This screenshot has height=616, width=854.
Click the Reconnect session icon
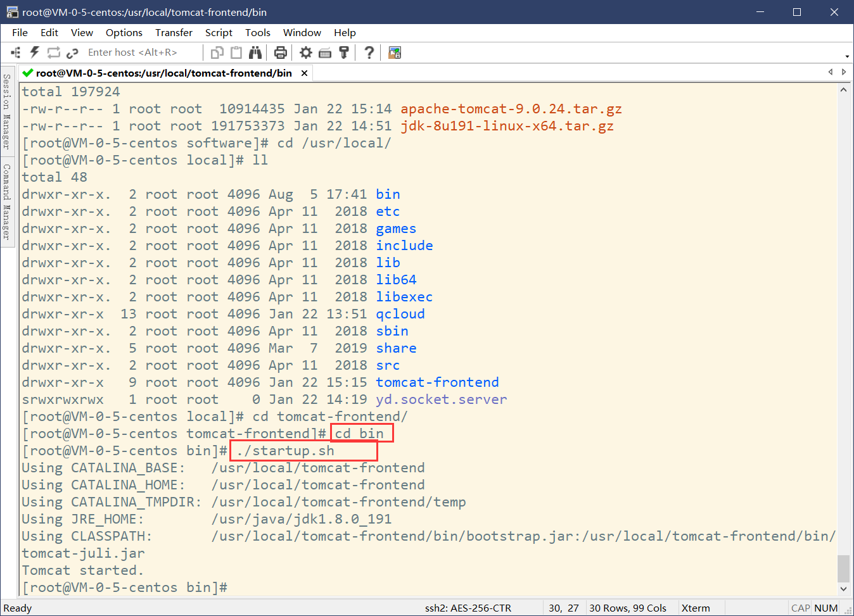pyautogui.click(x=54, y=53)
